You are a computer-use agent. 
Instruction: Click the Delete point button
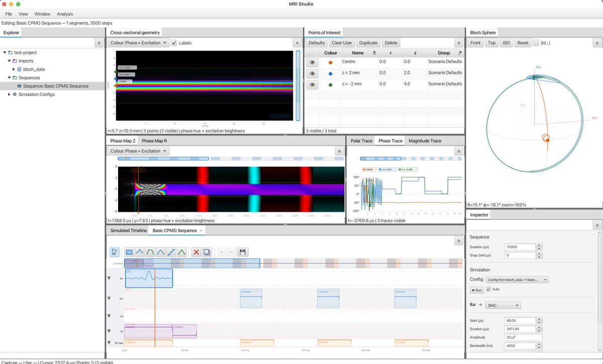(391, 43)
